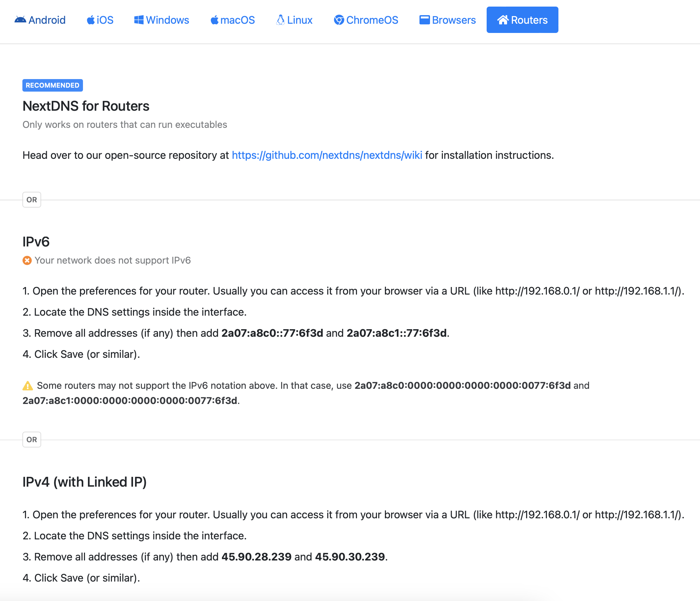This screenshot has width=700, height=601.
Task: Click the IPv4 (with Linked IP) heading
Action: point(85,482)
